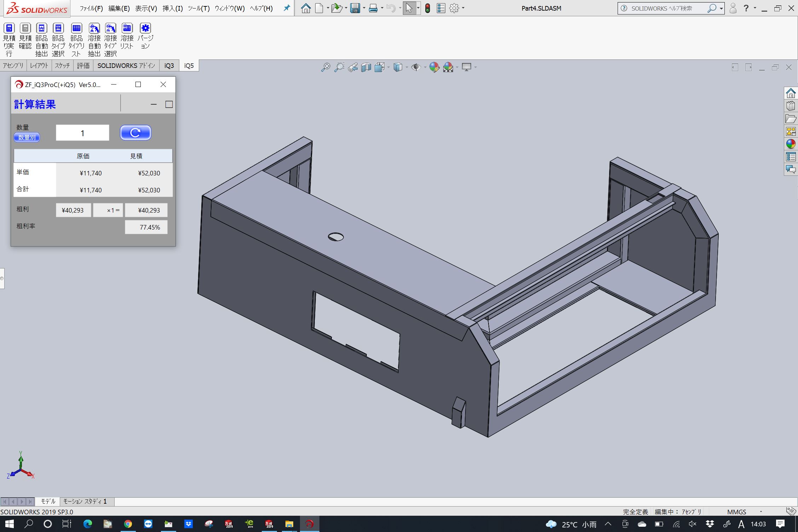Open the 溶接リスト welding list
798x532 pixels.
(x=127, y=28)
